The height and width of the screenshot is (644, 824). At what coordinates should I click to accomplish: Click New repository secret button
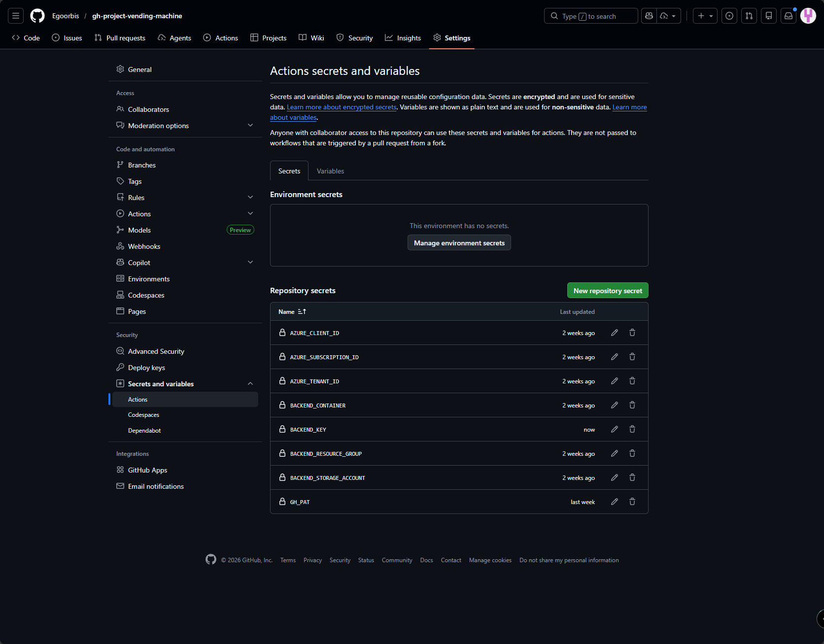pos(608,291)
